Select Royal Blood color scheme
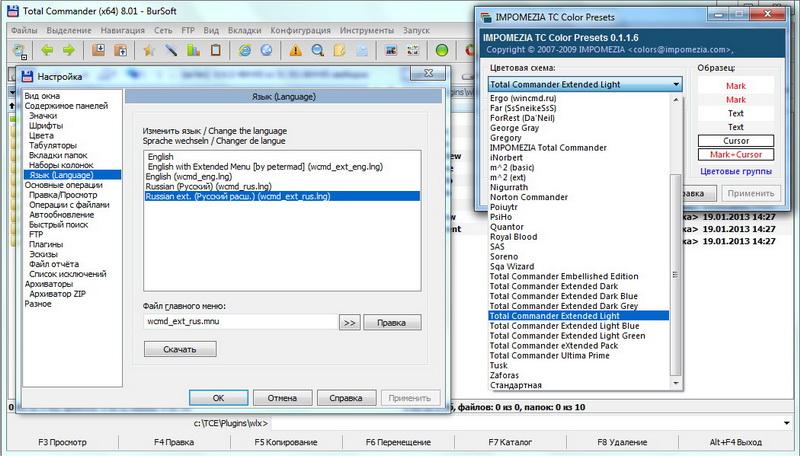 513,237
